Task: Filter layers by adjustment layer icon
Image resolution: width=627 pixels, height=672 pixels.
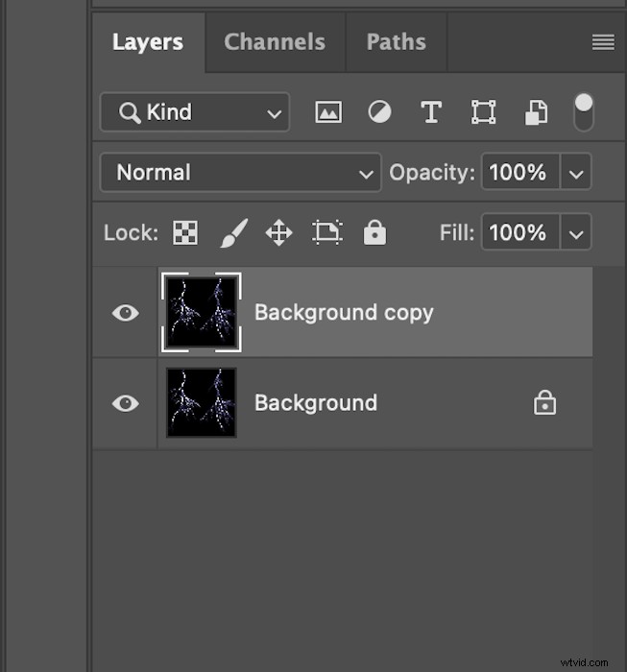Action: click(x=379, y=112)
